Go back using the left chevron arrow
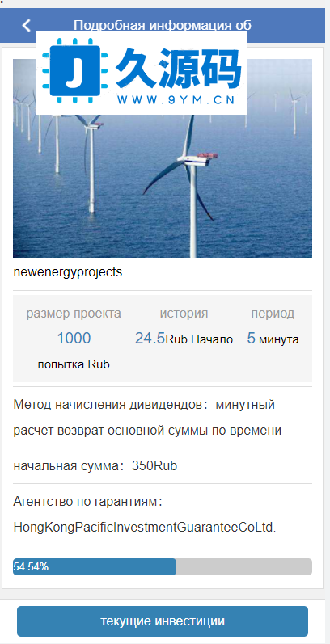 [27, 26]
